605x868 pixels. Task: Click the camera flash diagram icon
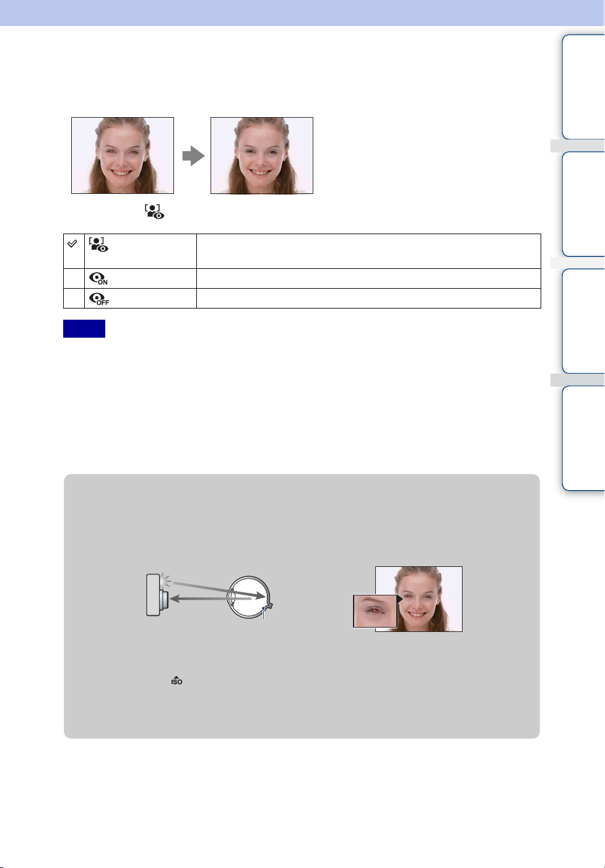pos(157,595)
